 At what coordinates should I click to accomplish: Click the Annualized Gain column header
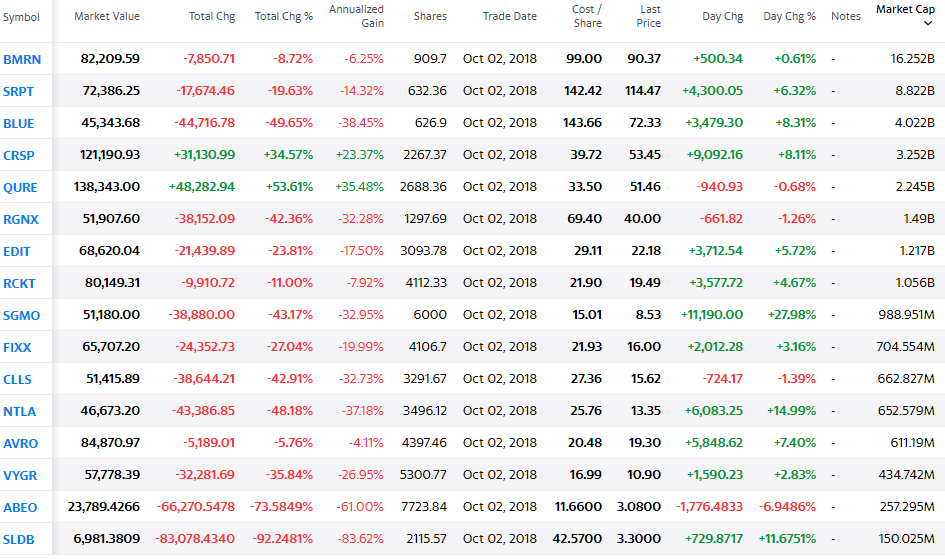(356, 16)
